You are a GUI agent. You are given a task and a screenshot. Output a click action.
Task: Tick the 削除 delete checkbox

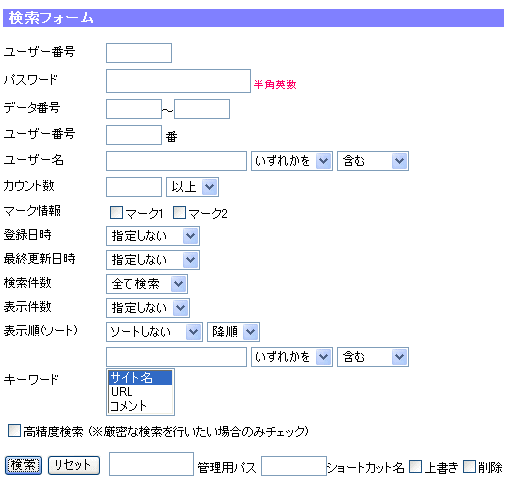469,466
